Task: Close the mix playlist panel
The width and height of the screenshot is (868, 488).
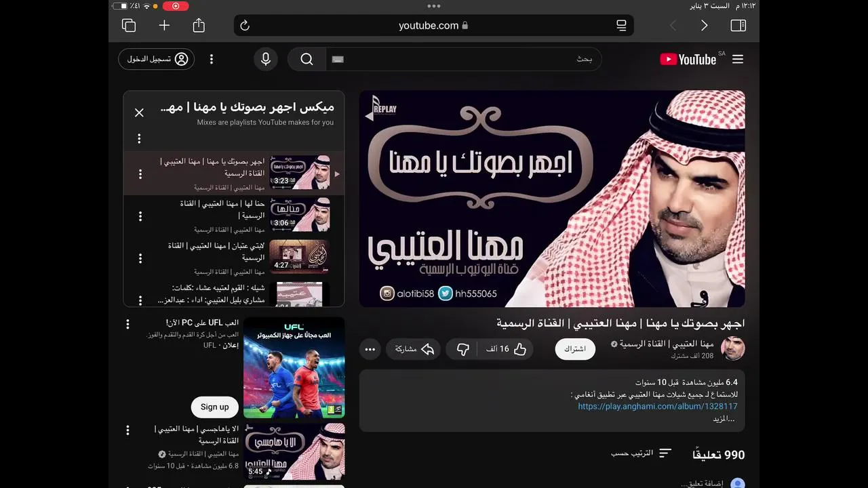Action: pyautogui.click(x=139, y=113)
